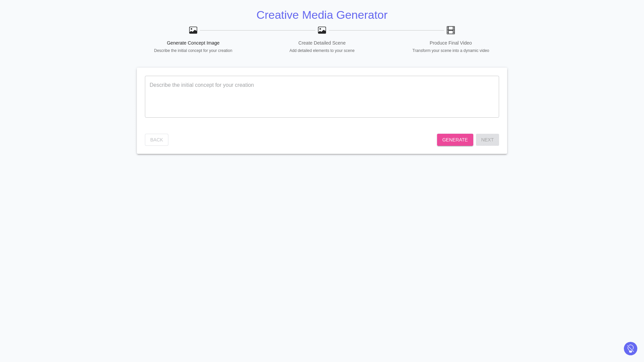Click the bottom-right corner of the concept text area

496,115
